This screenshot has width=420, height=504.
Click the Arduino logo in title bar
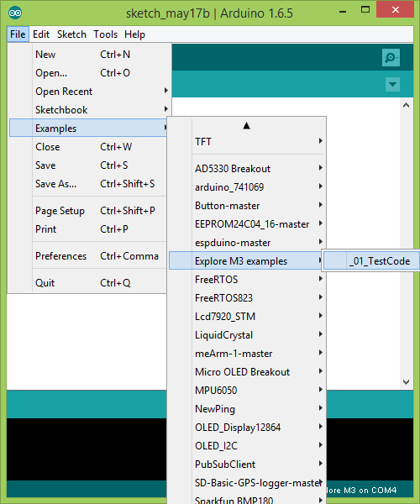(x=15, y=13)
